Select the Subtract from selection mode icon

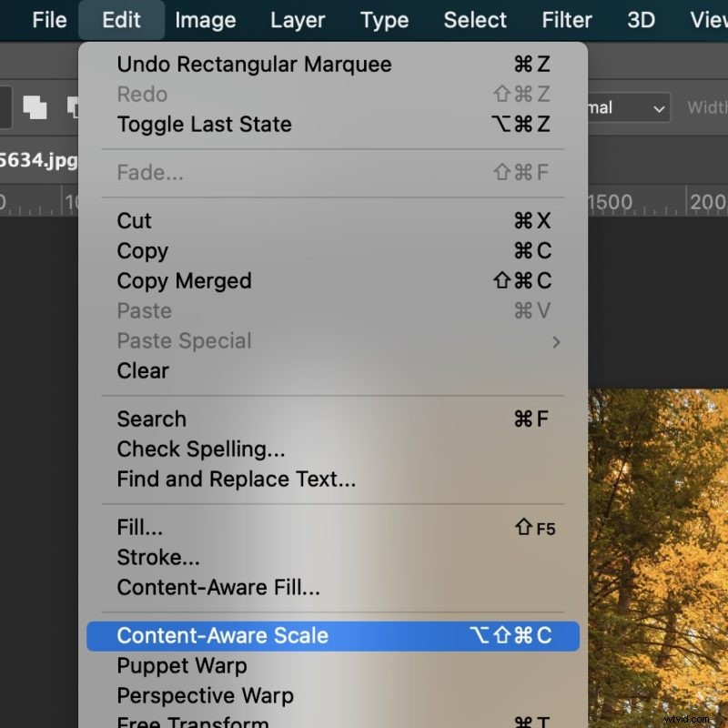73,106
